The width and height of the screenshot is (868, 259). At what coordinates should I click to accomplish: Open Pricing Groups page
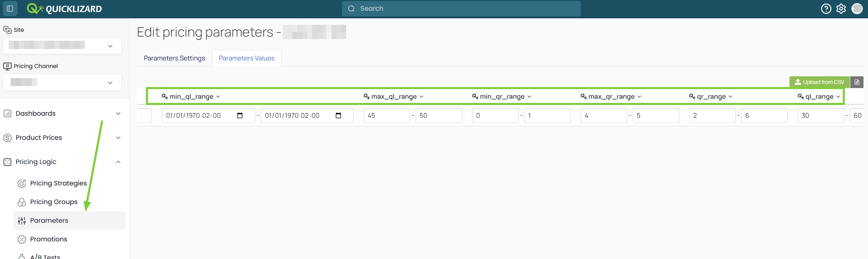pyautogui.click(x=54, y=202)
